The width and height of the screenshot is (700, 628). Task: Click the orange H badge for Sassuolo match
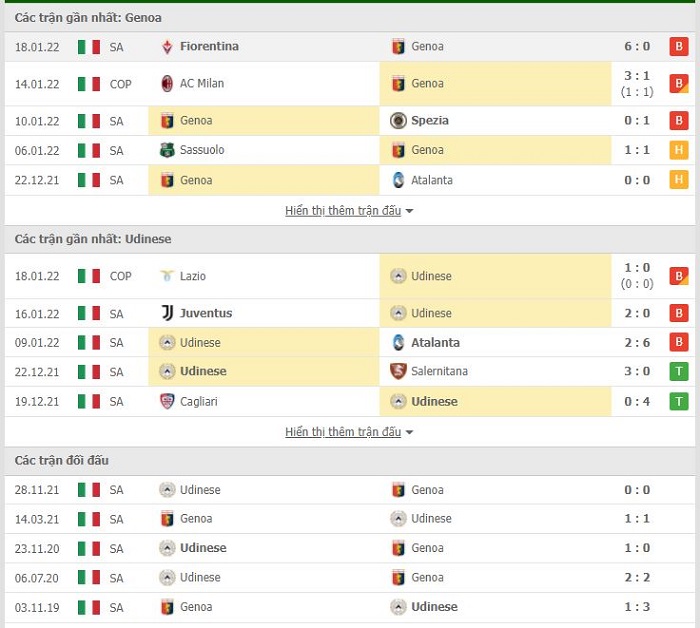(679, 150)
